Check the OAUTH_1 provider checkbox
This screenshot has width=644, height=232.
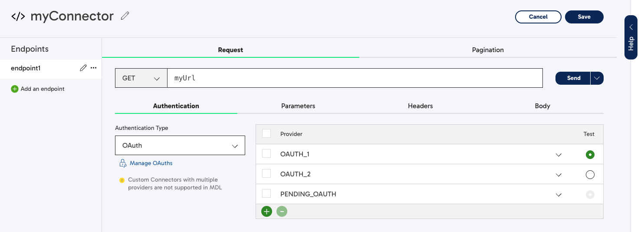(266, 154)
